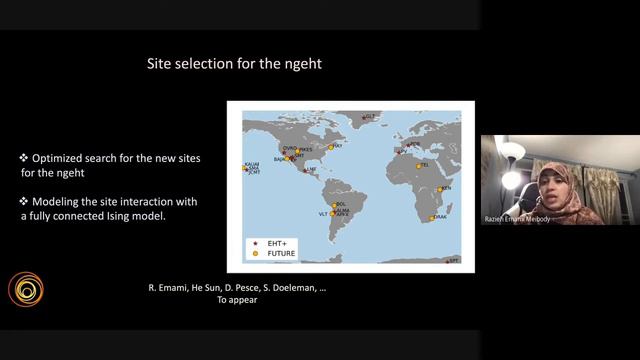Click the red star beside EHT+ legend
Viewport: 640px width, 360px height.
(256, 243)
